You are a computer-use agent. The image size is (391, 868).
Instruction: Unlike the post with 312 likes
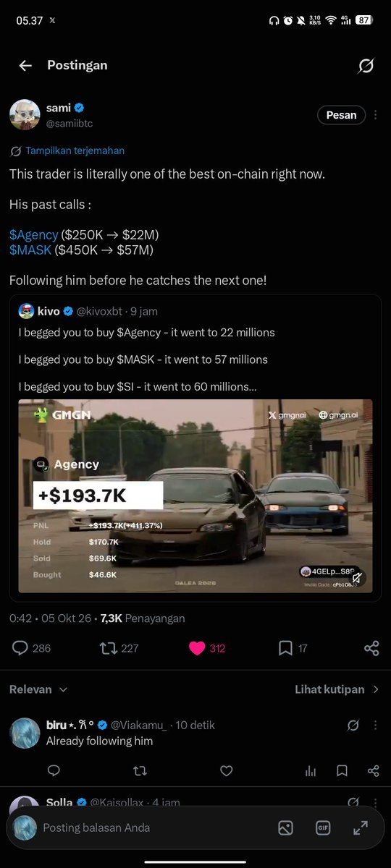pos(197,648)
